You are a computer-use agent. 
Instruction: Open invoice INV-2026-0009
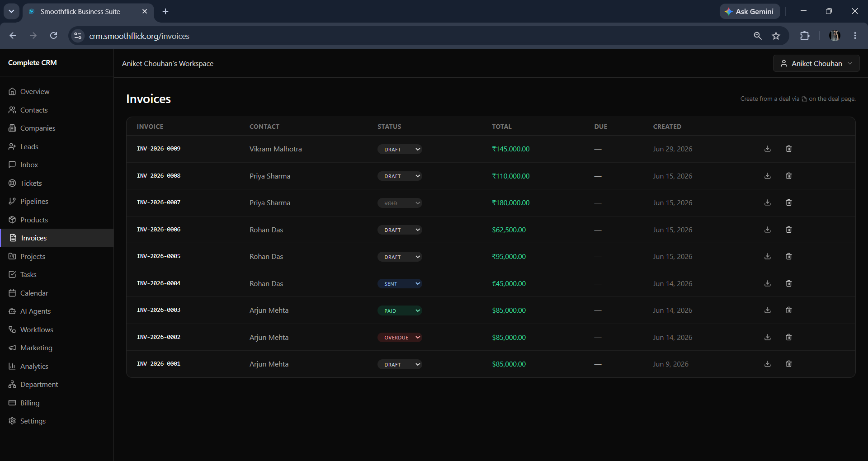(159, 149)
